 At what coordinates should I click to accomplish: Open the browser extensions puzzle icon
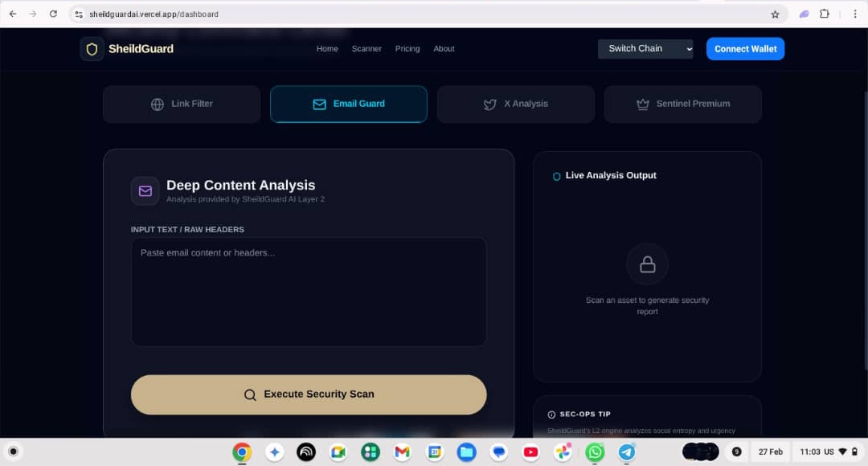[825, 14]
